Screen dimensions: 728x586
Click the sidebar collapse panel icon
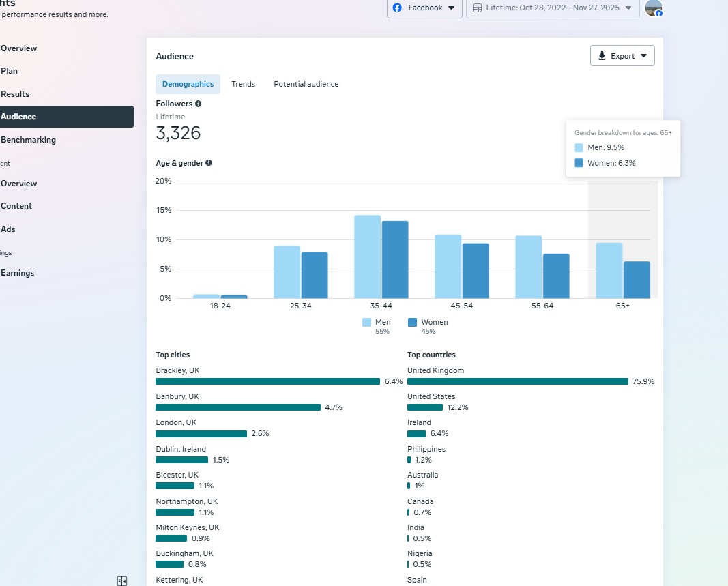tap(122, 581)
